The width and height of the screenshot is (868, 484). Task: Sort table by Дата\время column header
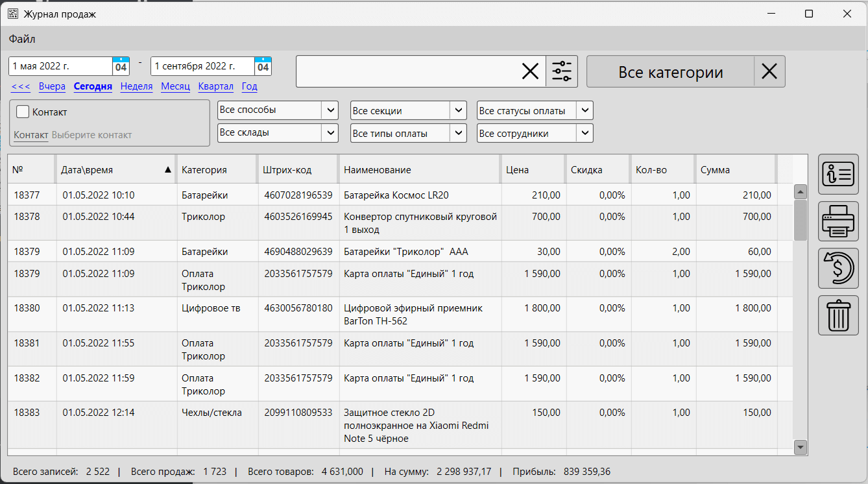click(115, 170)
